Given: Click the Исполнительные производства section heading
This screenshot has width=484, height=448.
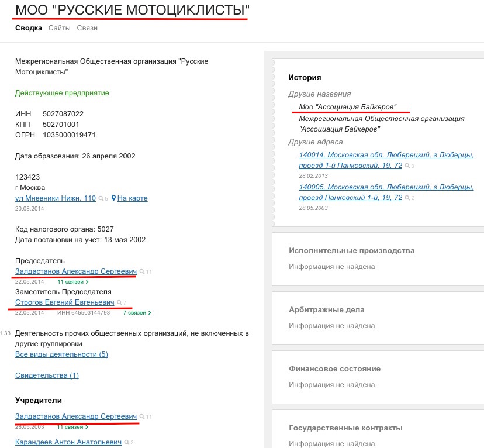Looking at the screenshot, I should pyautogui.click(x=351, y=250).
